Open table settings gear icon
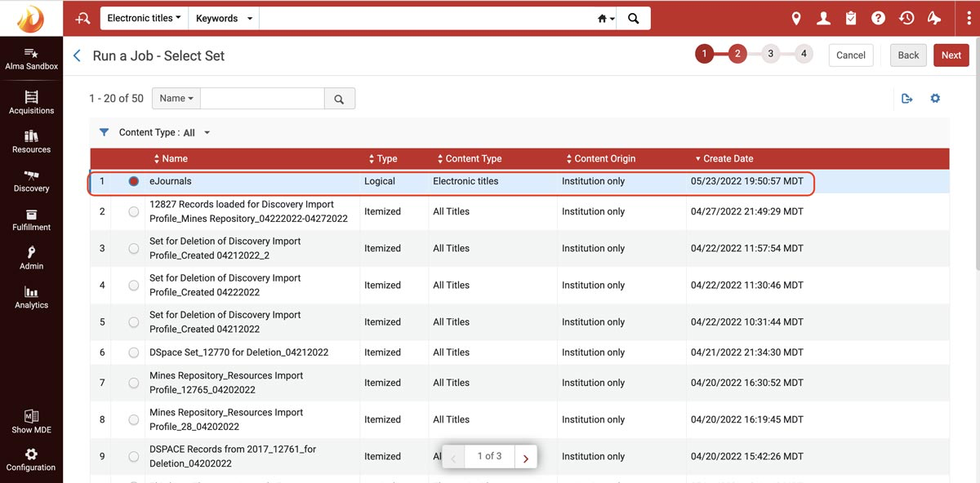 coord(935,99)
